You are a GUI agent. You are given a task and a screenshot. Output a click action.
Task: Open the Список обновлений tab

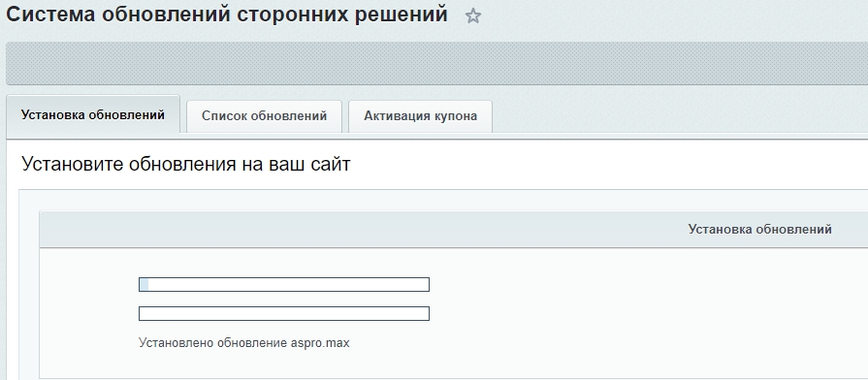[264, 116]
